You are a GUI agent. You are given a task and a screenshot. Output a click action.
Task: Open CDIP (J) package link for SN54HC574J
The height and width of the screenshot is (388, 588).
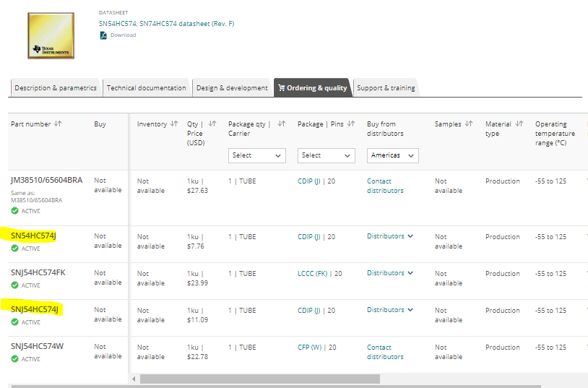coord(309,237)
